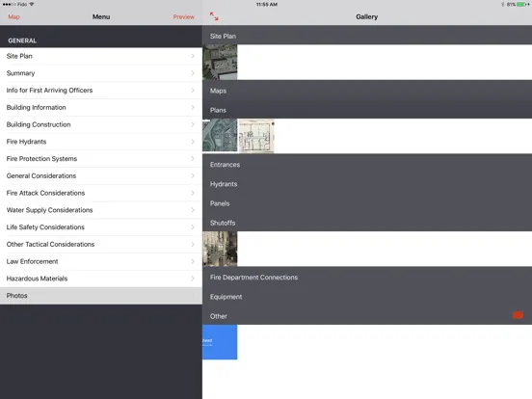Open the floor plan drawing thumbnail
The width and height of the screenshot is (532, 399).
pyautogui.click(x=256, y=136)
